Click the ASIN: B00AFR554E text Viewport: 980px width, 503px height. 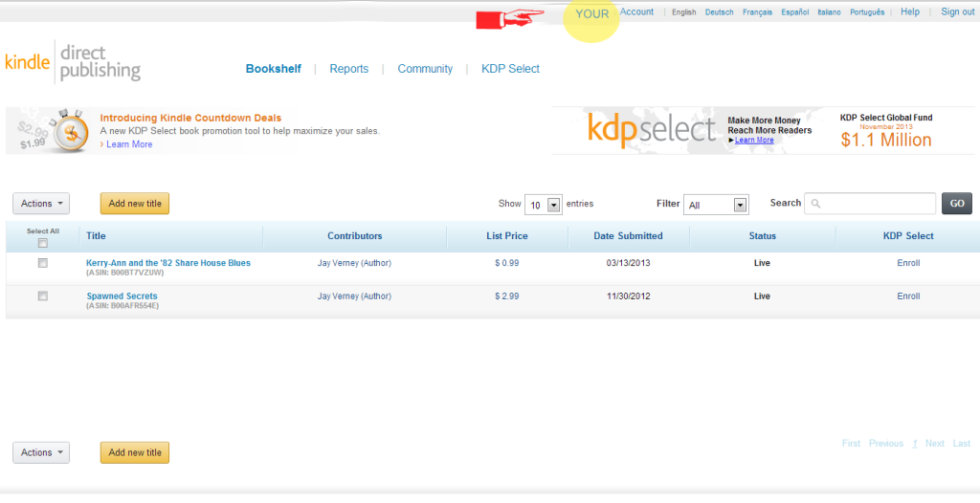(x=122, y=306)
